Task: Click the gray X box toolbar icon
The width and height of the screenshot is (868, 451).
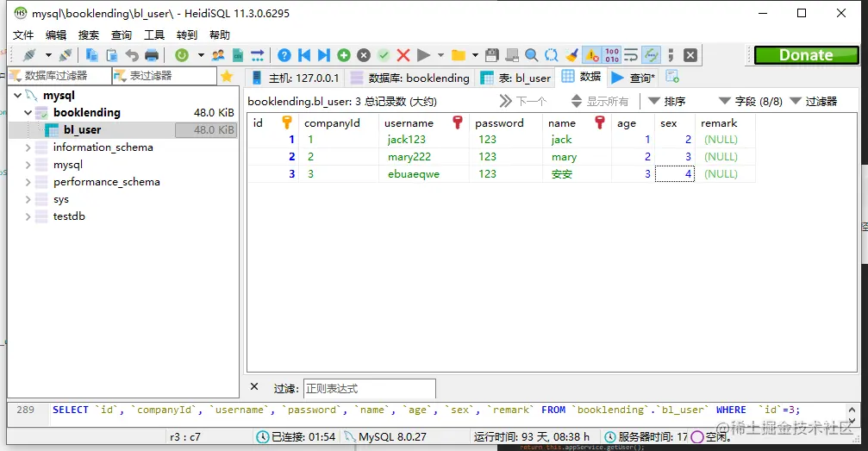Action: click(x=690, y=55)
